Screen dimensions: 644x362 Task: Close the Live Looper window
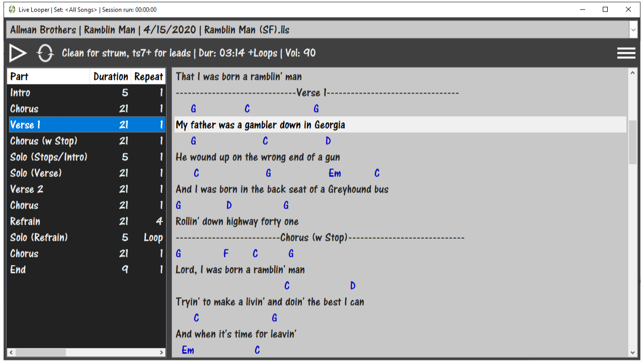(628, 10)
